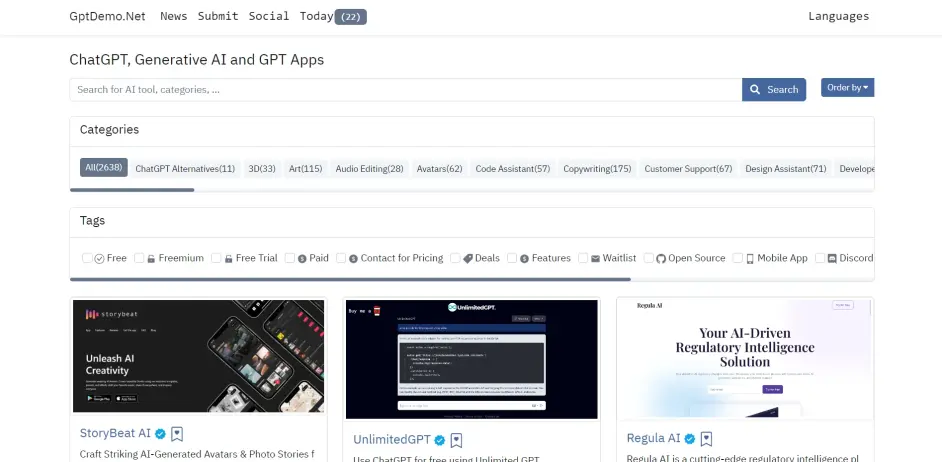Viewport: 942px width, 462px height.
Task: Open the Regula AI preview thumbnail
Action: 745,358
